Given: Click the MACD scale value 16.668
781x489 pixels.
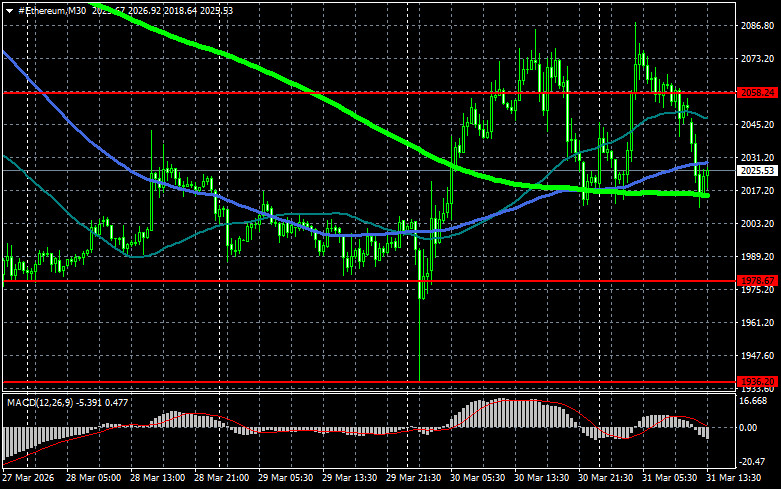Looking at the screenshot, I should [x=754, y=401].
